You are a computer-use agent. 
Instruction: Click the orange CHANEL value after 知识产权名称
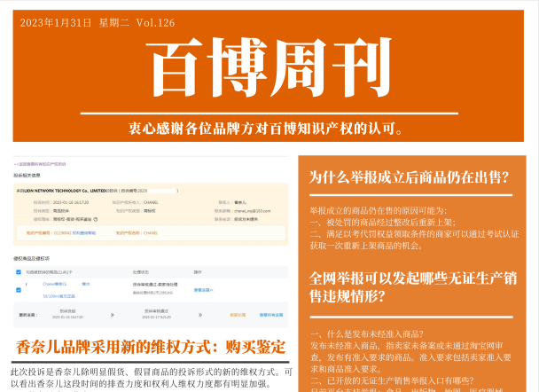coord(151,233)
